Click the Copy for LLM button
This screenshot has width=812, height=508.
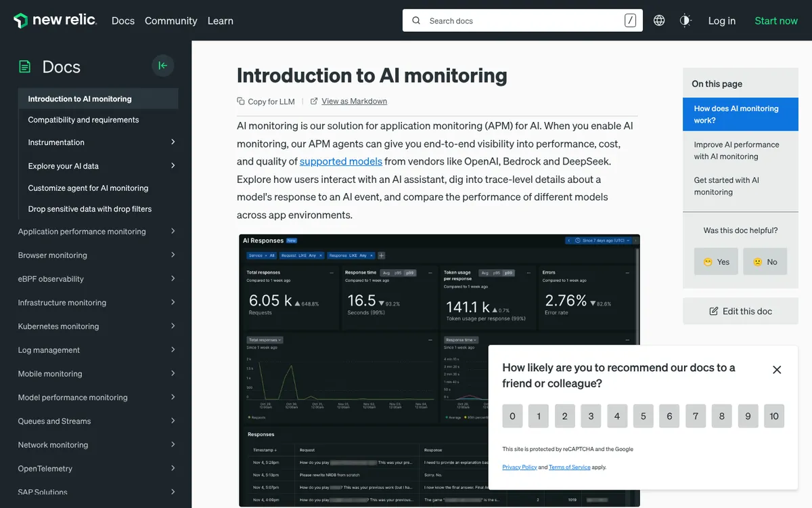(x=266, y=102)
